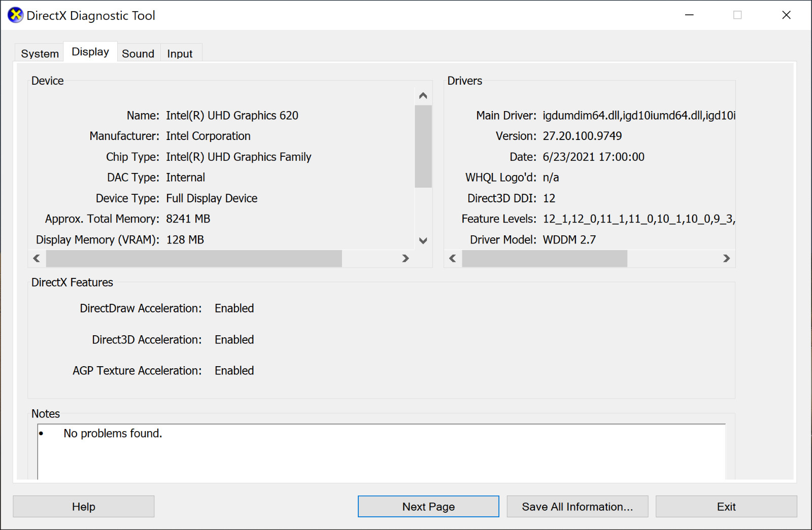Click the Drivers panel scroll right arrow
812x530 pixels.
(x=726, y=258)
